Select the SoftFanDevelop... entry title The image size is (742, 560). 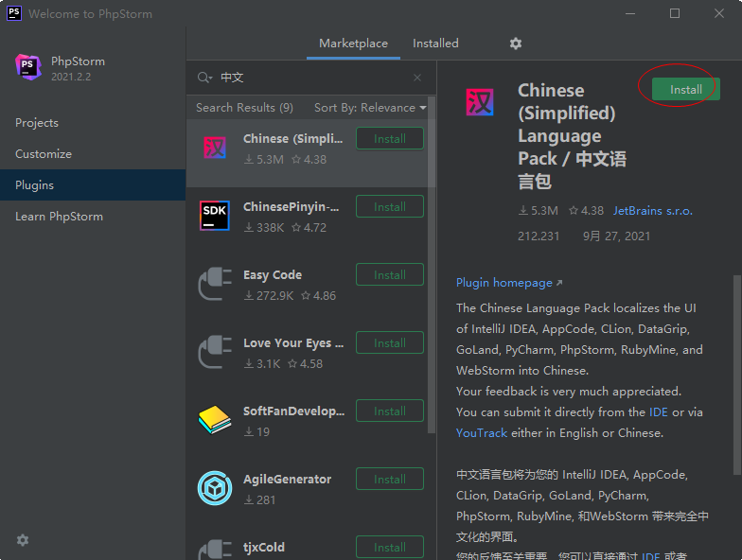pos(293,411)
